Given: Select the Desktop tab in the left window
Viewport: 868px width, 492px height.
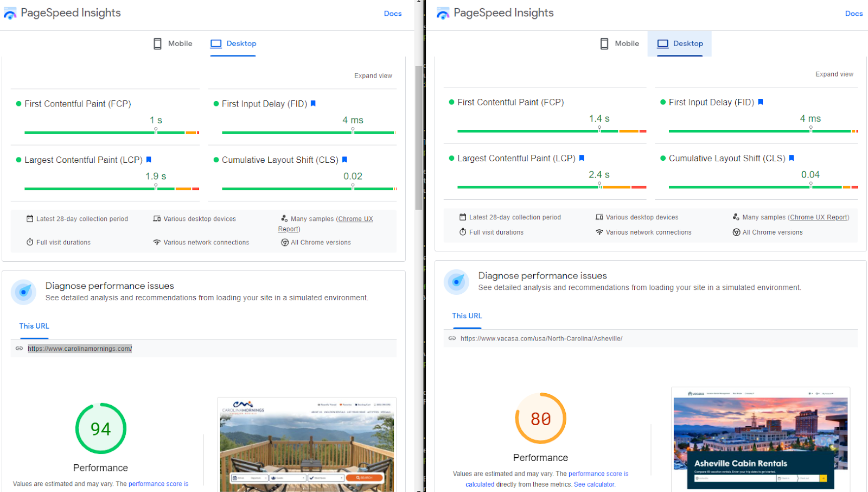Looking at the screenshot, I should point(233,43).
